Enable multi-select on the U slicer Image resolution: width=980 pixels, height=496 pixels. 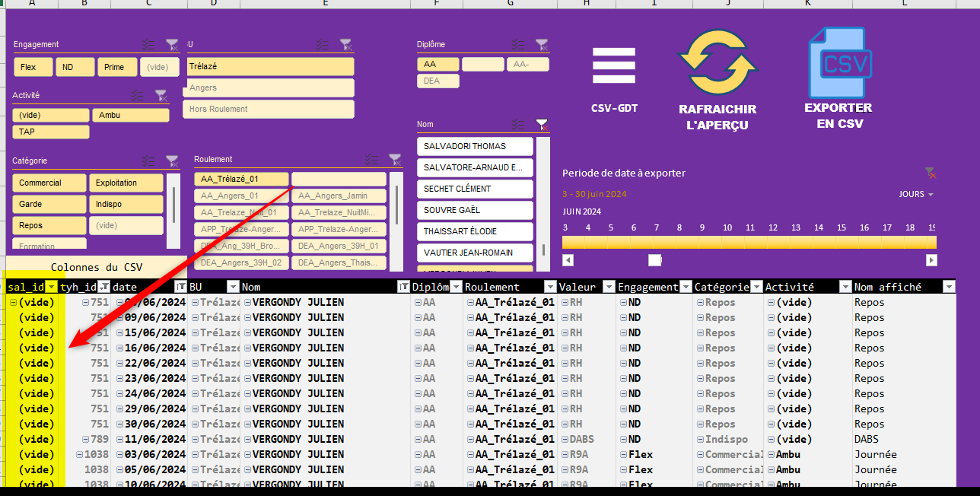point(323,45)
